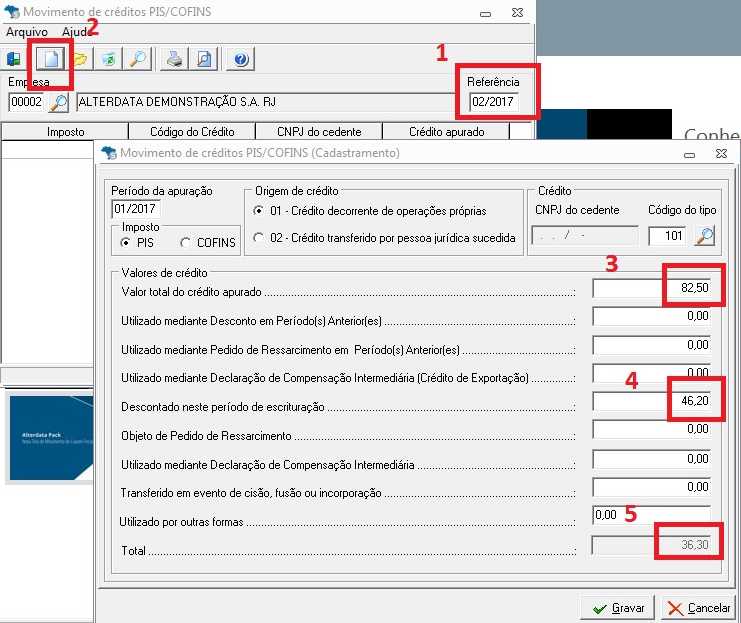Click the Empresa code field 00002
The width and height of the screenshot is (741, 623).
click(x=26, y=102)
